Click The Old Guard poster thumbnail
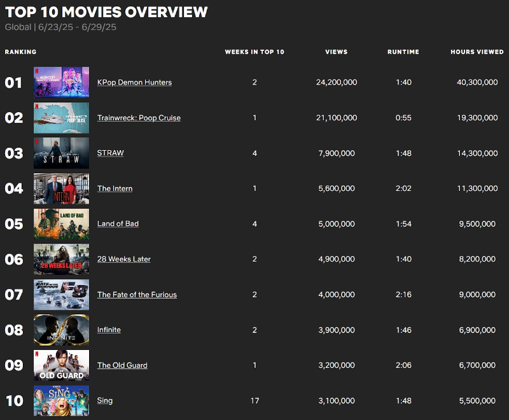 61,365
